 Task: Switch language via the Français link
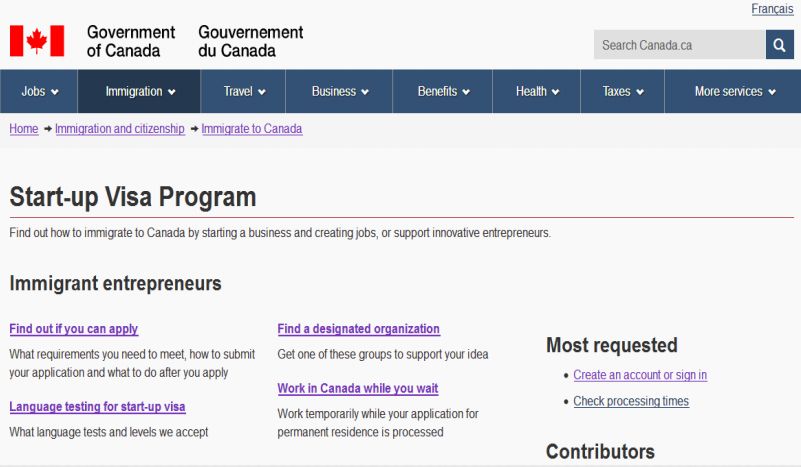[x=772, y=9]
